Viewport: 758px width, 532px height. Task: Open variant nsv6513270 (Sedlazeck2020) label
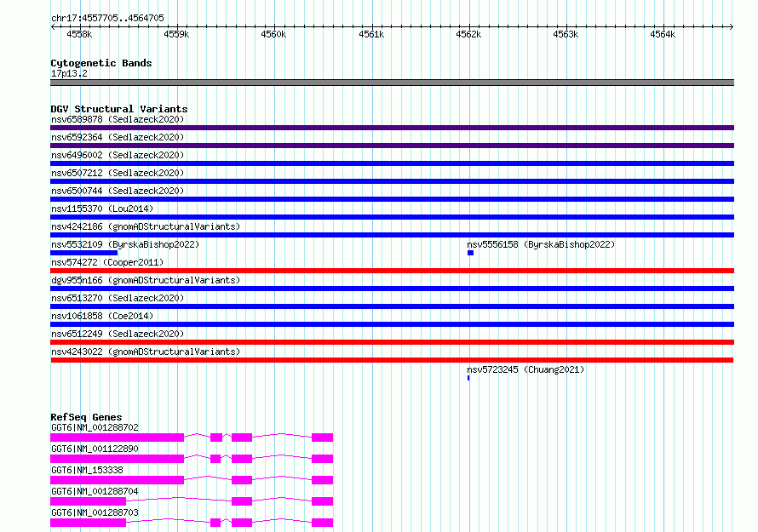pyautogui.click(x=118, y=298)
